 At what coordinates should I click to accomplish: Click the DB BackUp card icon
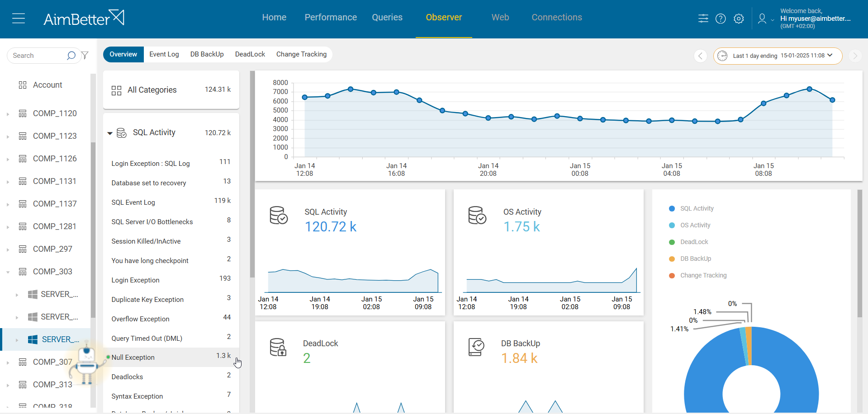coord(476,347)
